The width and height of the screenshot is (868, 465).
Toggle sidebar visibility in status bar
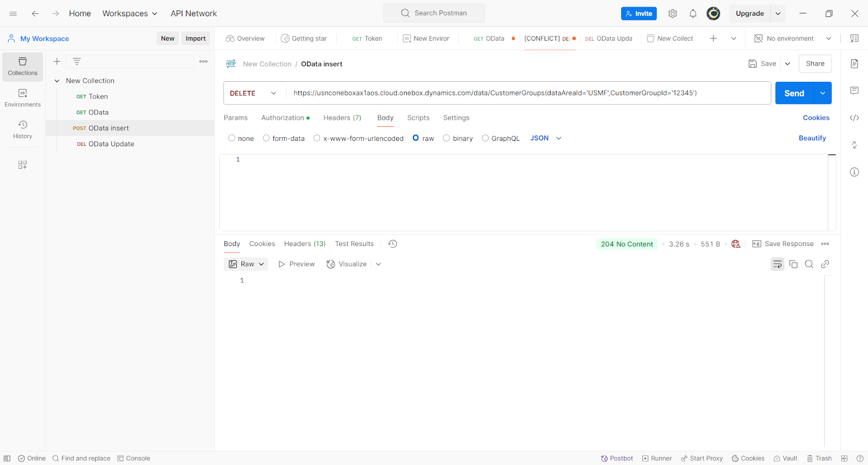tap(7, 458)
